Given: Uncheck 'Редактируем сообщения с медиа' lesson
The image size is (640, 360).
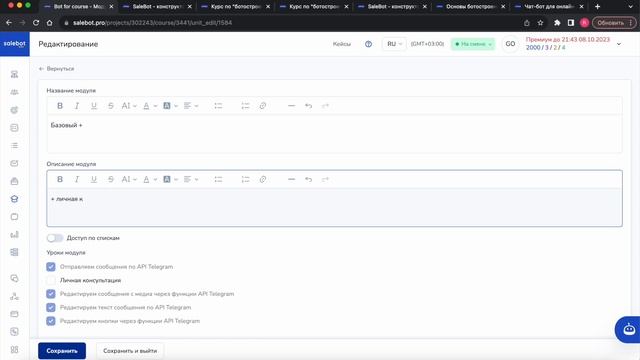Looking at the screenshot, I should click(51, 294).
